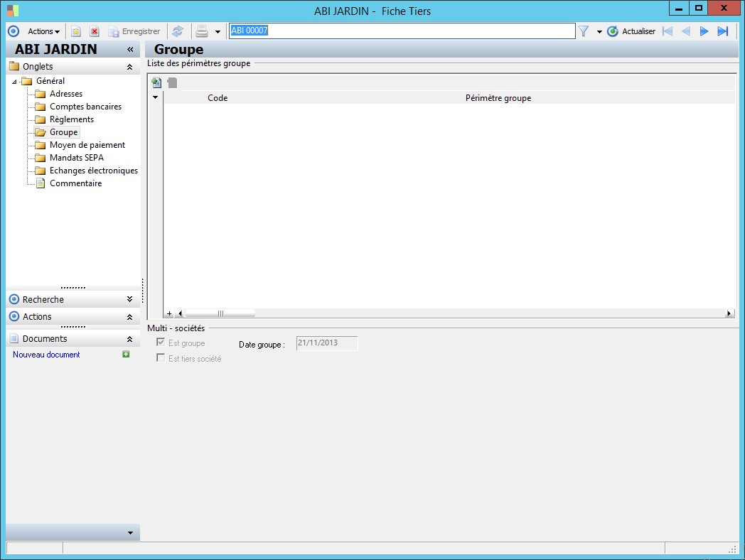Click the Code column header

218,98
